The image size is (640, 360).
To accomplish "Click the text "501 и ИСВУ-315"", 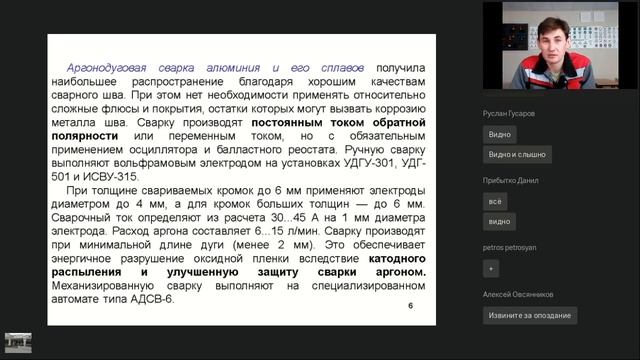I will click(x=95, y=177).
